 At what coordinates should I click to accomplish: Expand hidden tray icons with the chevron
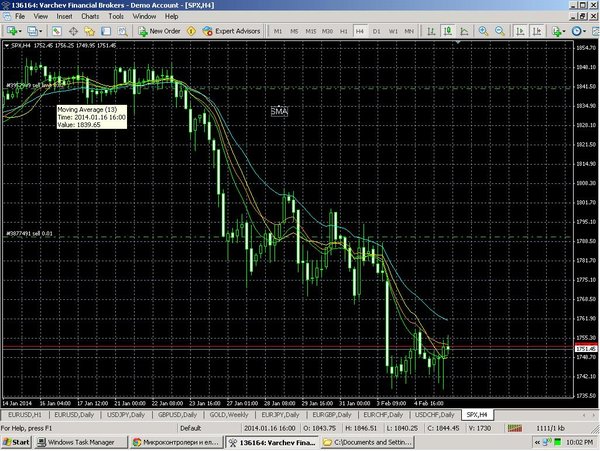coord(538,442)
